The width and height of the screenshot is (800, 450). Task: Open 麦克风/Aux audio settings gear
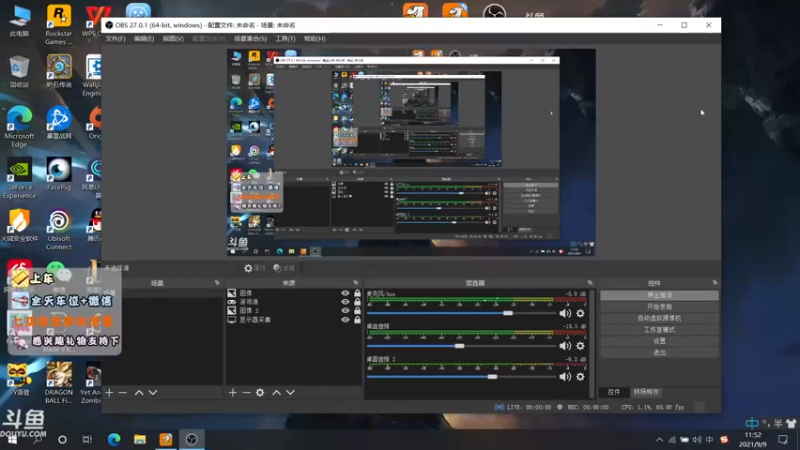pos(580,313)
